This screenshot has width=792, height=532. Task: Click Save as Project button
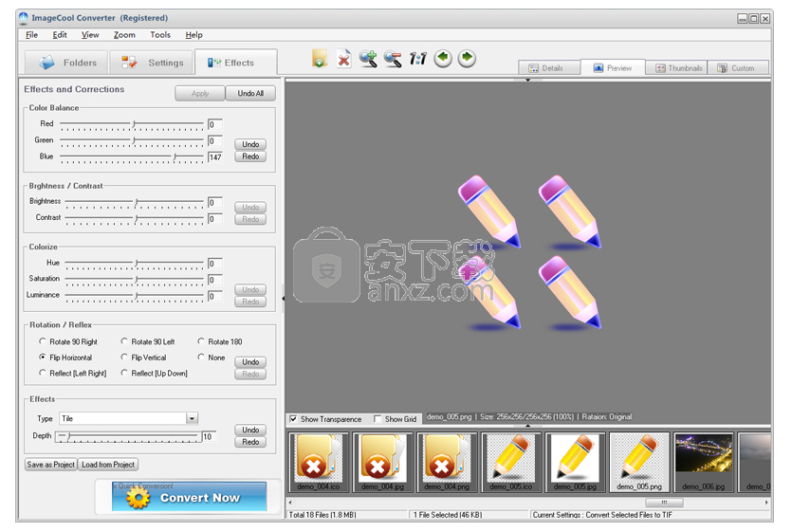(x=50, y=465)
